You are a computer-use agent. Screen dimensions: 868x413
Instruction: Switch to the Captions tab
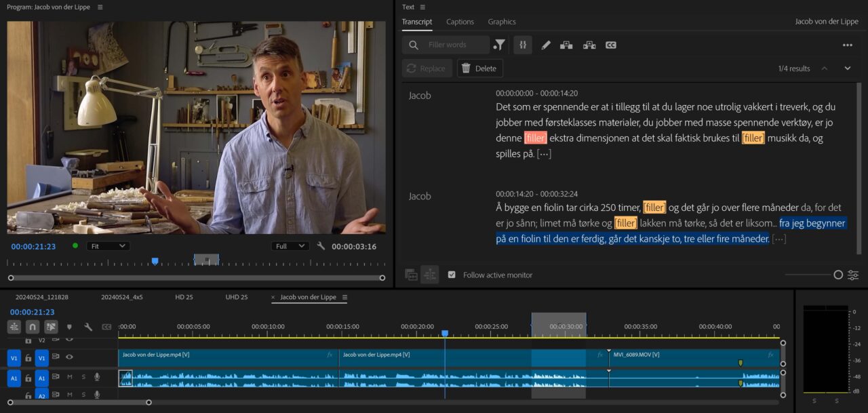pos(460,22)
